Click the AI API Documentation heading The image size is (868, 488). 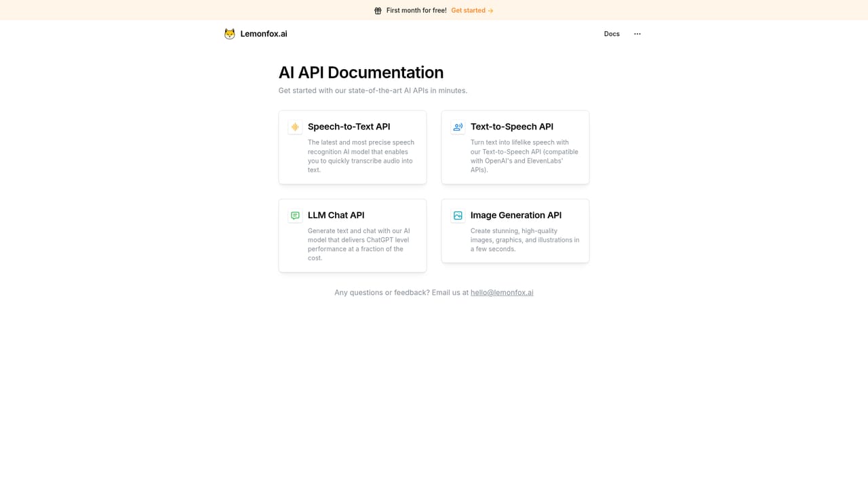click(x=361, y=73)
